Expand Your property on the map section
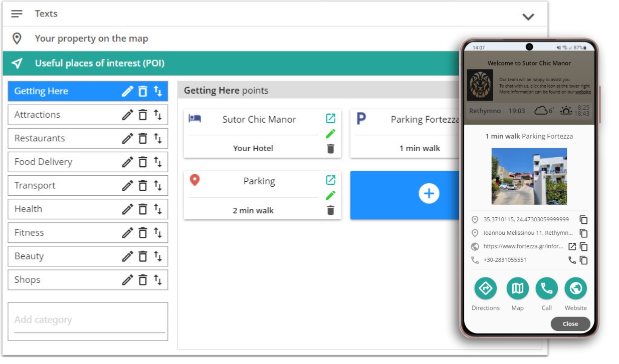This screenshot has width=619, height=364. pyautogui.click(x=91, y=39)
